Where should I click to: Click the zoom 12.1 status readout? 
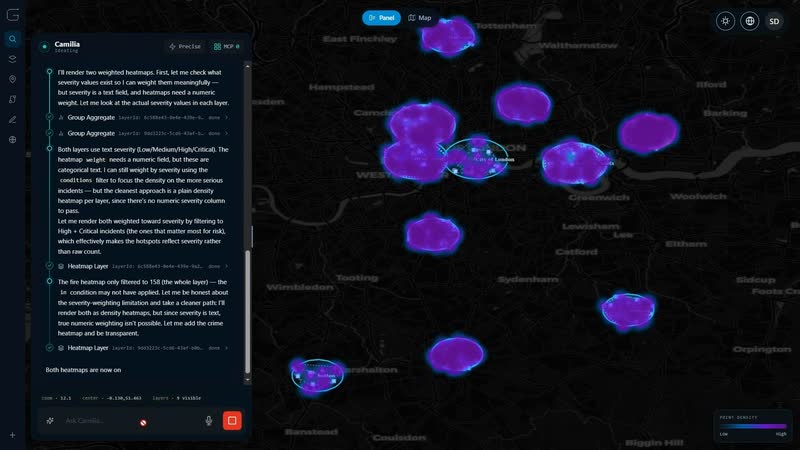[x=56, y=398]
